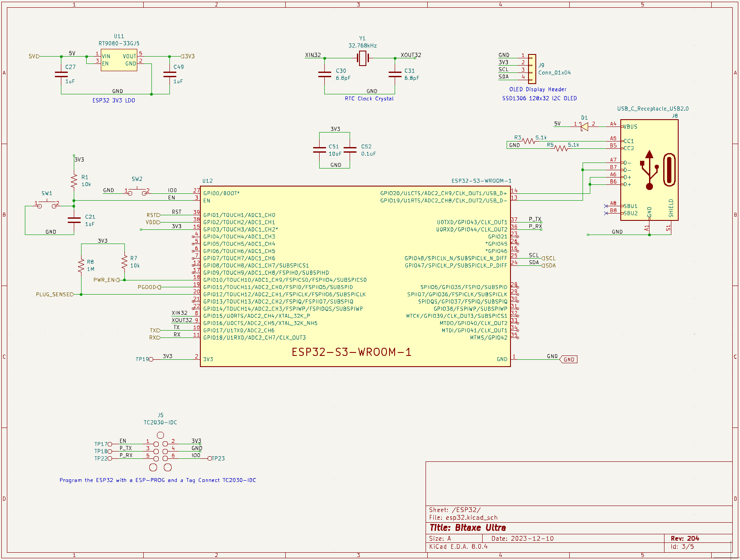Select capacitor C49 symbol

tap(169, 74)
